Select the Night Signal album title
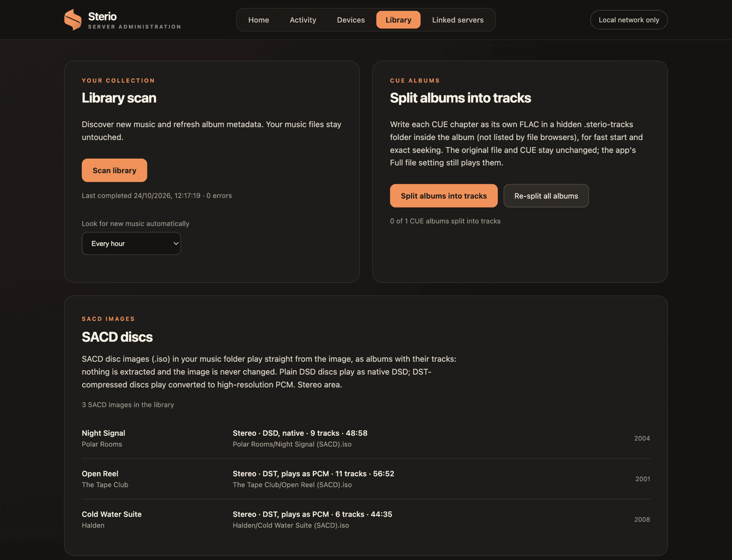Screen dimensions: 732x560 [103, 433]
